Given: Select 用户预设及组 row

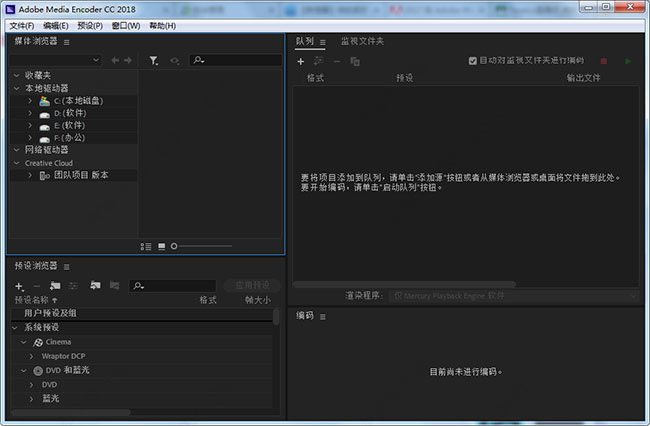Looking at the screenshot, I should pos(142,313).
